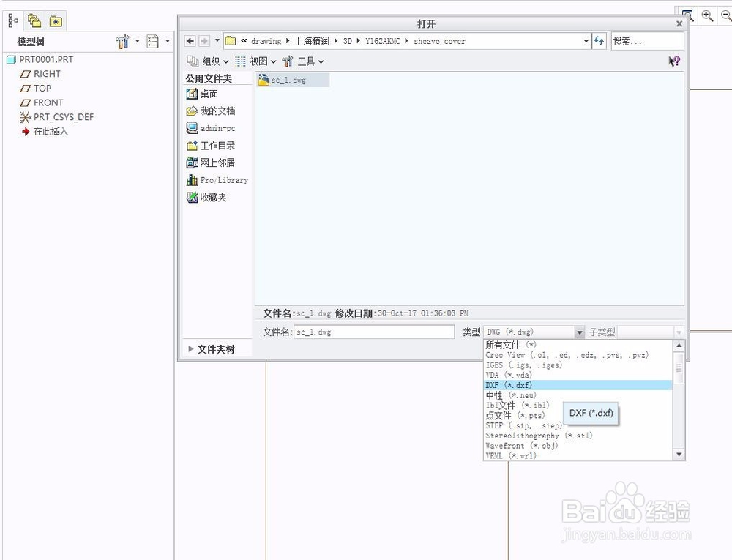
Task: Choose DXF (*.dxf) list entry
Action: tap(578, 385)
